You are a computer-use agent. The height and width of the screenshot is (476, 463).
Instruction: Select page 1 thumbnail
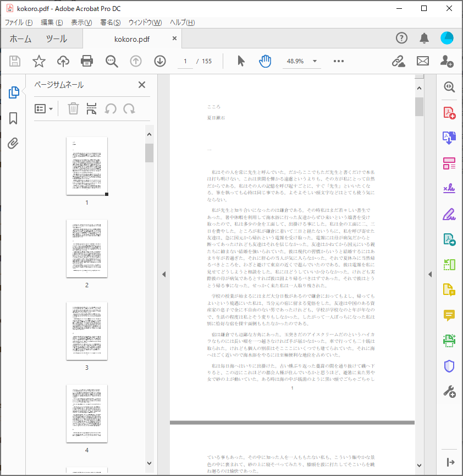(87, 166)
